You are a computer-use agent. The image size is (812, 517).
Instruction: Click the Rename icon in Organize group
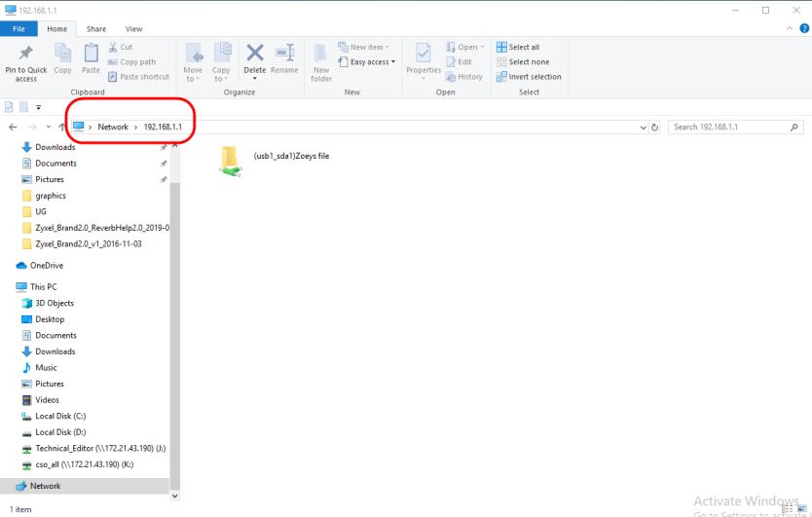[x=284, y=54]
